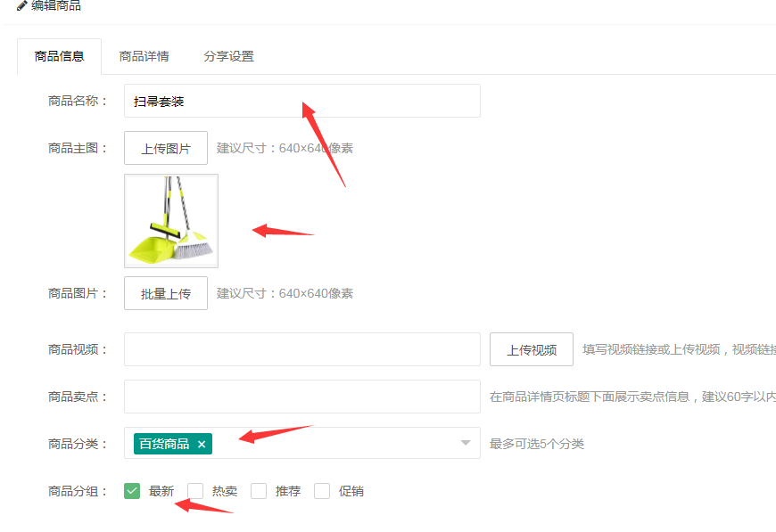Screen dimensions: 776x532
Task: Click the broom product thumbnail image
Action: (x=171, y=220)
